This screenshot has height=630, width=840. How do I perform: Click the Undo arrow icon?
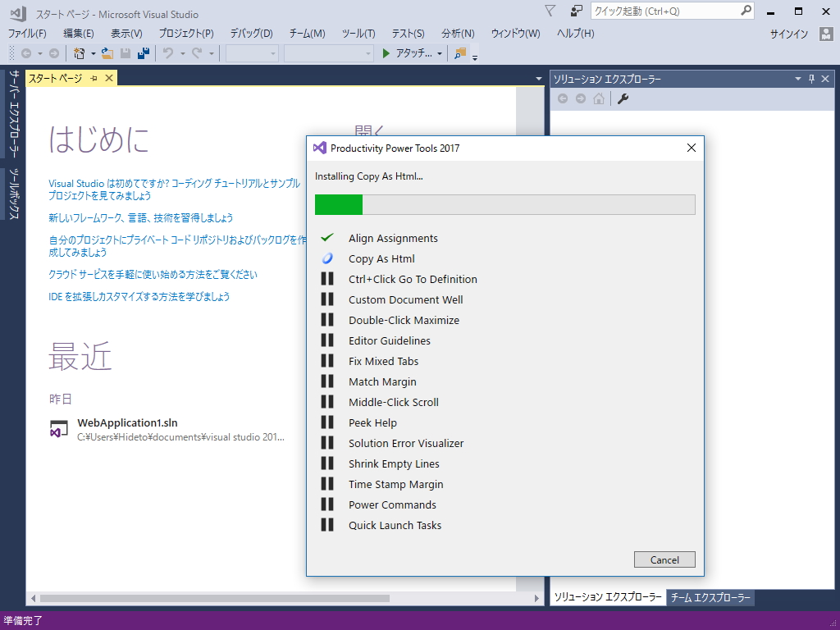pos(168,53)
